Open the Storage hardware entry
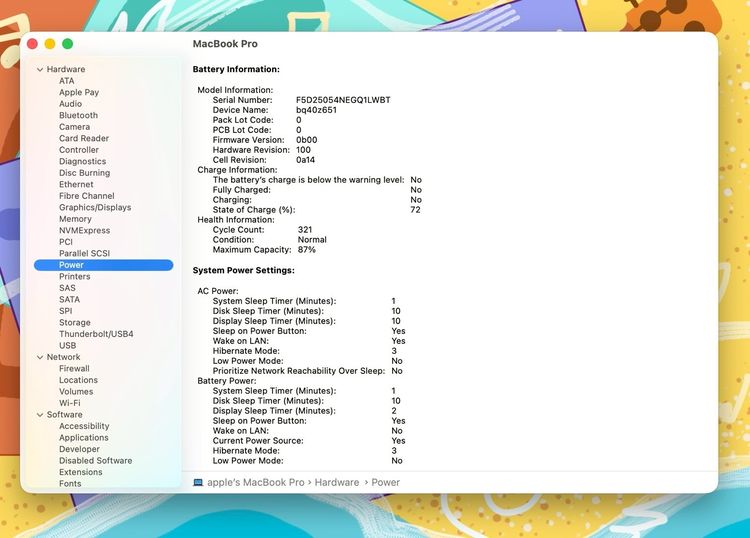 pos(75,322)
